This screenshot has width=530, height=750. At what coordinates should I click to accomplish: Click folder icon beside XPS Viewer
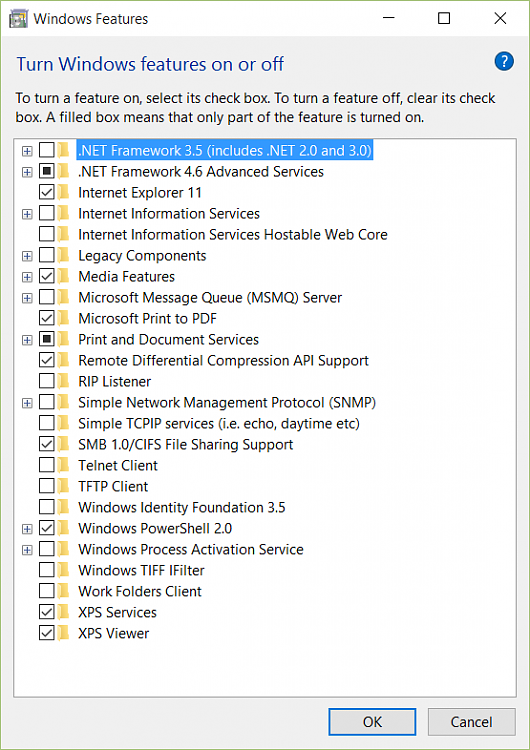pos(63,633)
